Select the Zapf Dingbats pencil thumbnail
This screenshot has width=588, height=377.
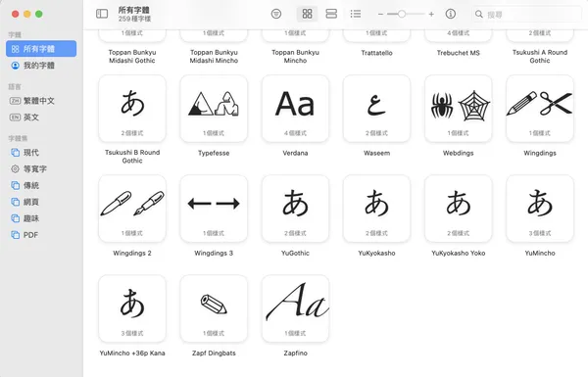click(214, 308)
